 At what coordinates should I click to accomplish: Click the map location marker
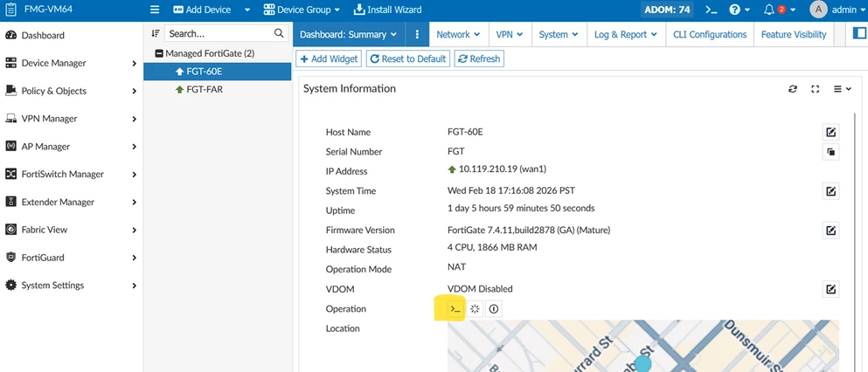pyautogui.click(x=642, y=364)
